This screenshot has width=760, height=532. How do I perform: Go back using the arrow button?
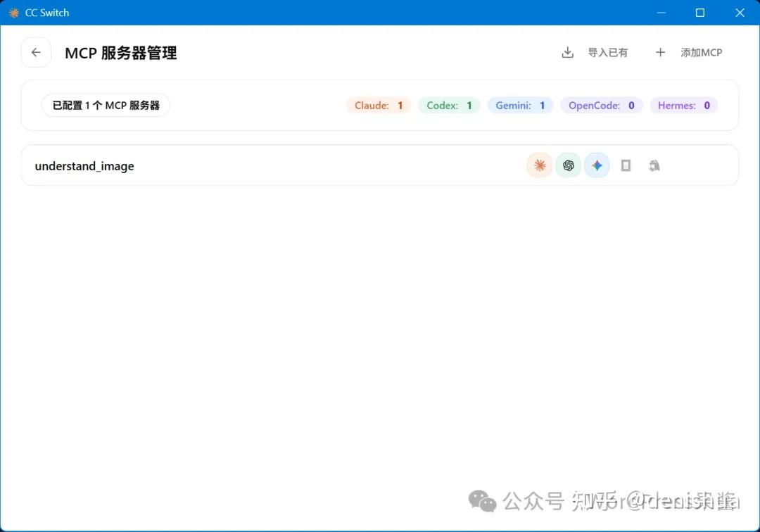[x=36, y=52]
